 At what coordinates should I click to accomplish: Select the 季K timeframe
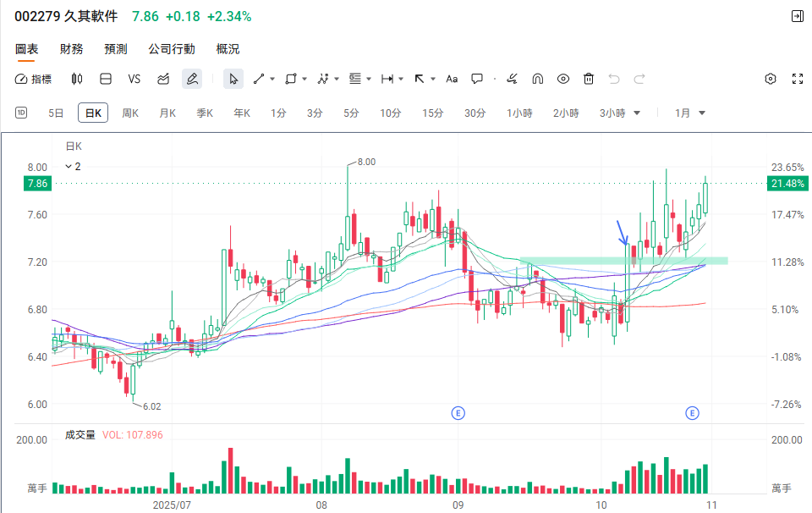click(205, 113)
